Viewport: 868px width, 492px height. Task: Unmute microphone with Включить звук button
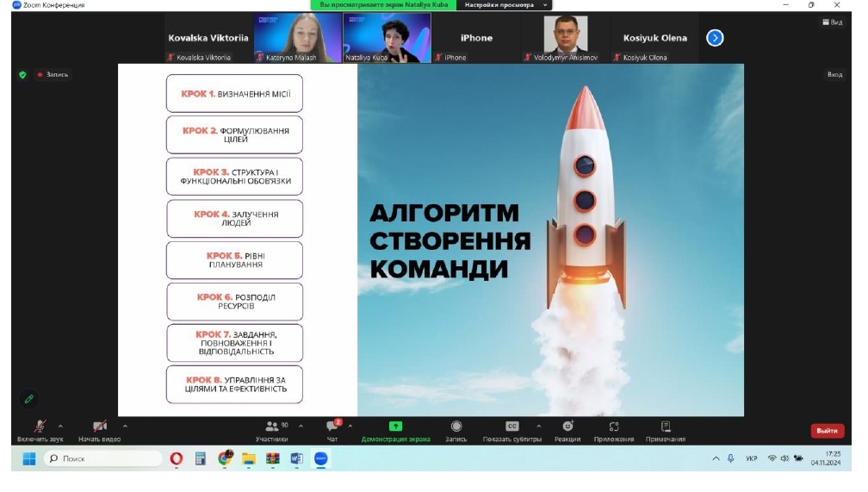[40, 428]
